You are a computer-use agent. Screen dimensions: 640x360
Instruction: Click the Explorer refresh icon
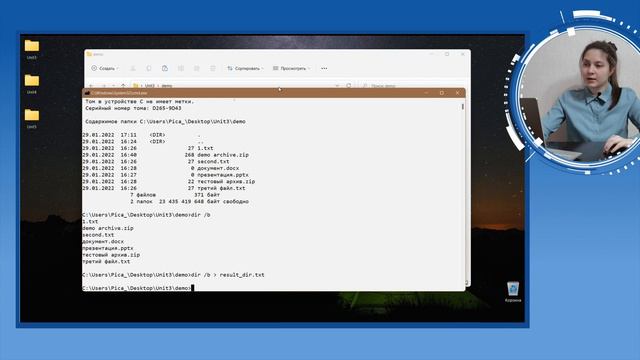pyautogui.click(x=349, y=86)
